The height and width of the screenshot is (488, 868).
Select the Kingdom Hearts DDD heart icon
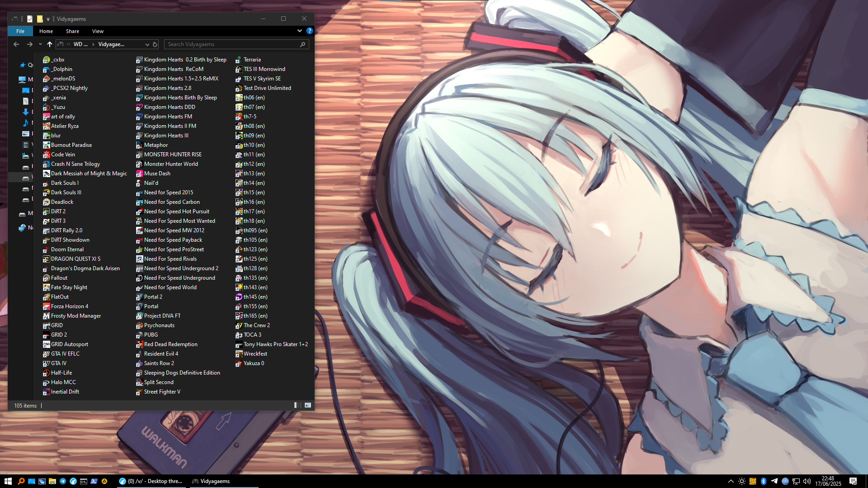[139, 107]
